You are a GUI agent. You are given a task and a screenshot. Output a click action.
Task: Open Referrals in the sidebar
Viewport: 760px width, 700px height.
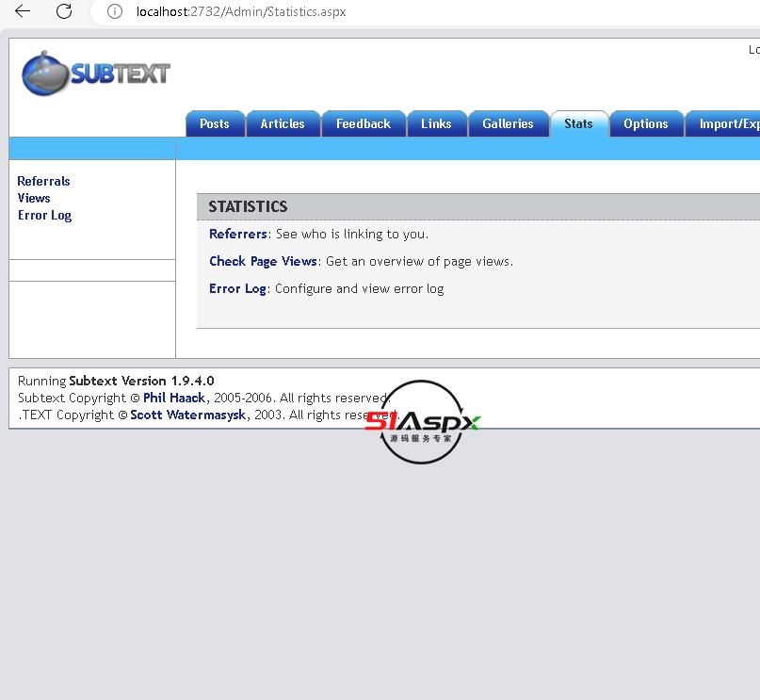[43, 181]
